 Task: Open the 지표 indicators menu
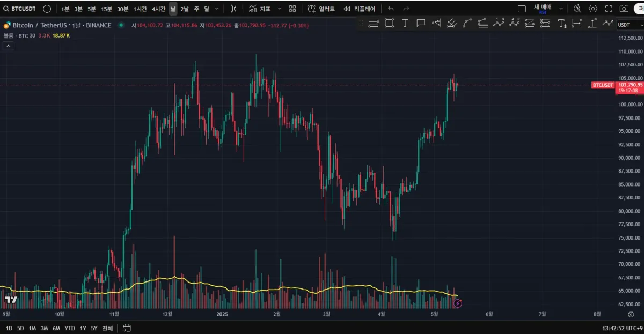(260, 9)
